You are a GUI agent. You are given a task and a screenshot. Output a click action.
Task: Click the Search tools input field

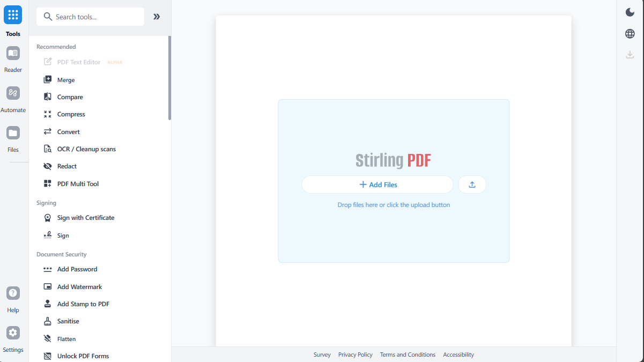point(90,17)
